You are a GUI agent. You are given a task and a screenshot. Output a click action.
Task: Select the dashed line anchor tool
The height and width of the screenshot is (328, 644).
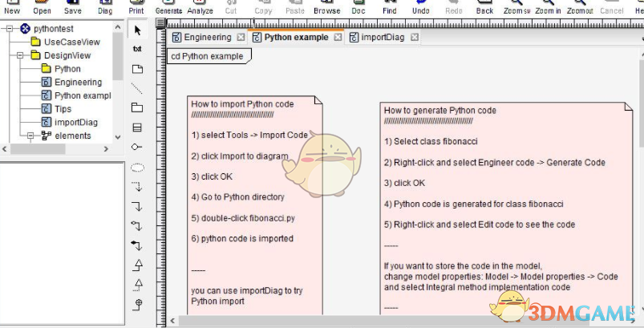(x=137, y=88)
